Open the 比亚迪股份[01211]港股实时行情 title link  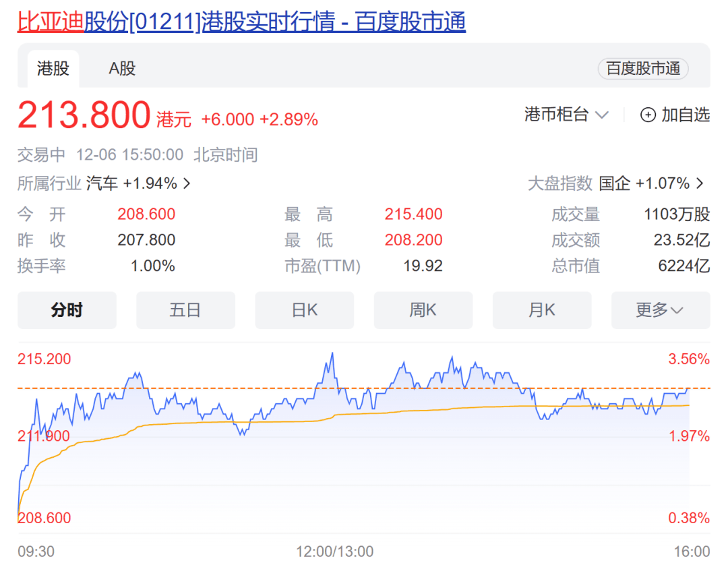(241, 22)
